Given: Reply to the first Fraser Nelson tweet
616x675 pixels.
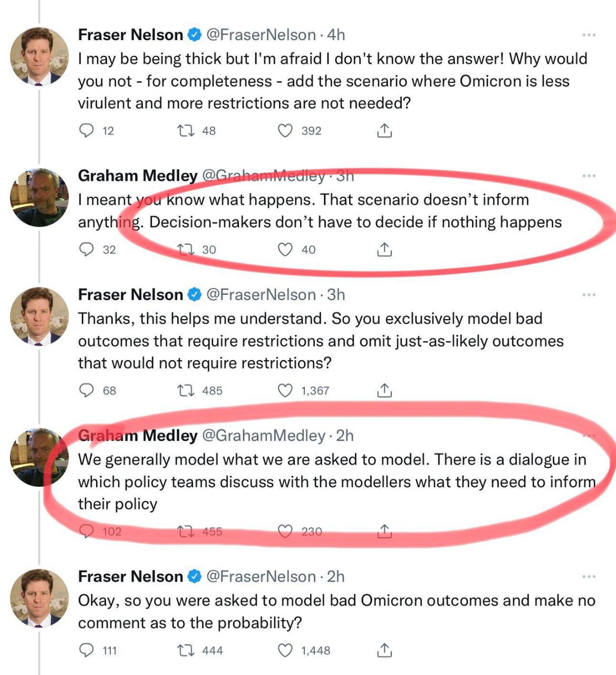Looking at the screenshot, I should [x=86, y=130].
